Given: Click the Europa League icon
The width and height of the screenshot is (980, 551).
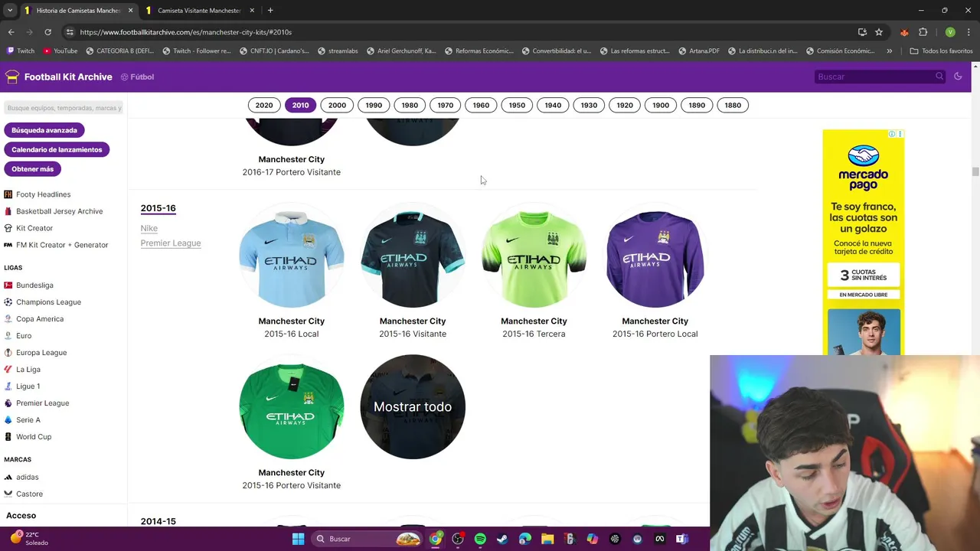Looking at the screenshot, I should [8, 352].
